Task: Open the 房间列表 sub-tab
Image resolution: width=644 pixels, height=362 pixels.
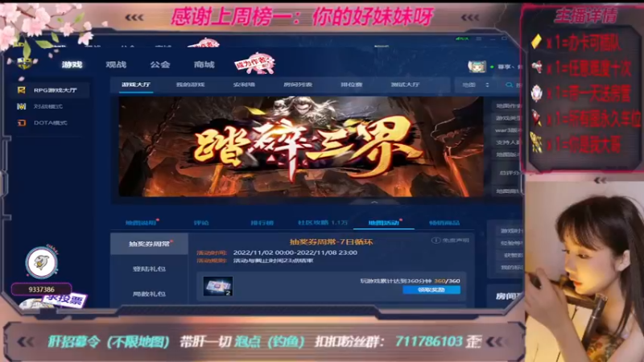Action: [x=298, y=84]
